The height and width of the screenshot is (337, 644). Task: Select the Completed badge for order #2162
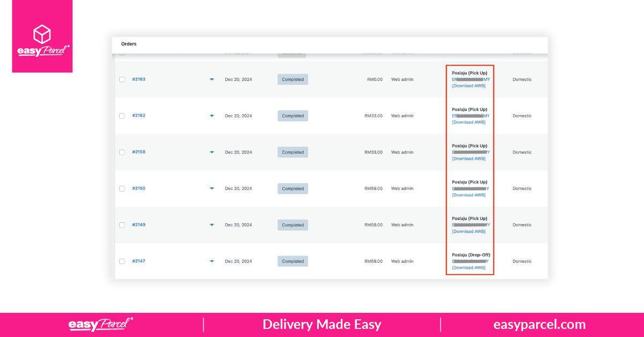(293, 116)
